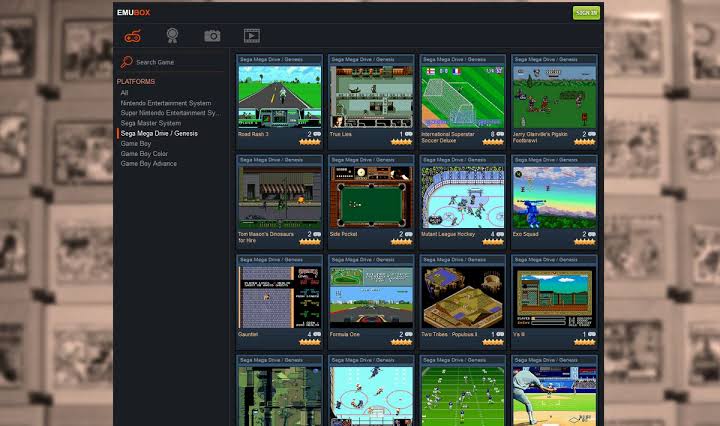Image resolution: width=720 pixels, height=426 pixels.
Task: Click the star rating under Formula One
Action: (401, 342)
